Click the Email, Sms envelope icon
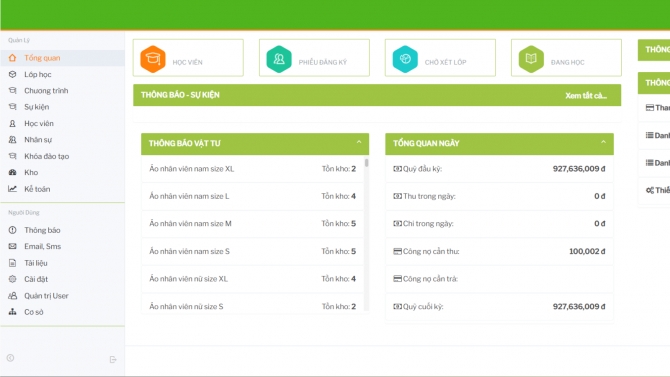The height and width of the screenshot is (377, 670). pos(12,246)
